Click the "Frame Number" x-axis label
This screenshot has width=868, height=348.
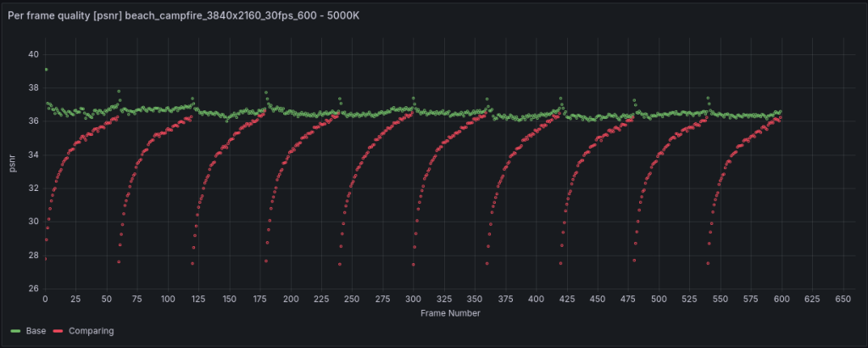pos(450,313)
